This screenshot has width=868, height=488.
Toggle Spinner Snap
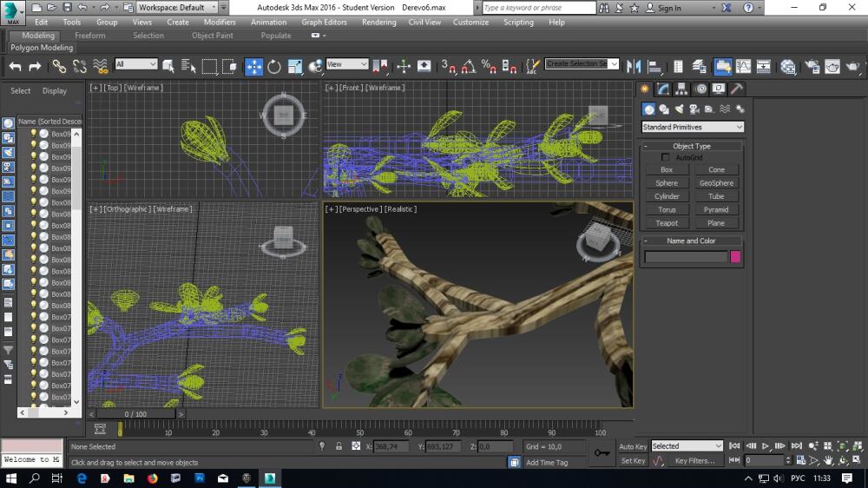click(x=510, y=67)
